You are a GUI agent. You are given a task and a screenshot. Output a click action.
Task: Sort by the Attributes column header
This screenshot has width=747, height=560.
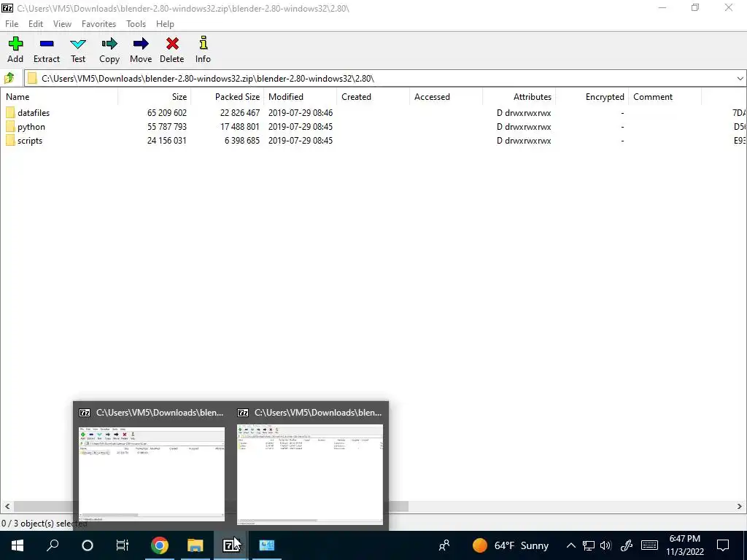pos(519,97)
